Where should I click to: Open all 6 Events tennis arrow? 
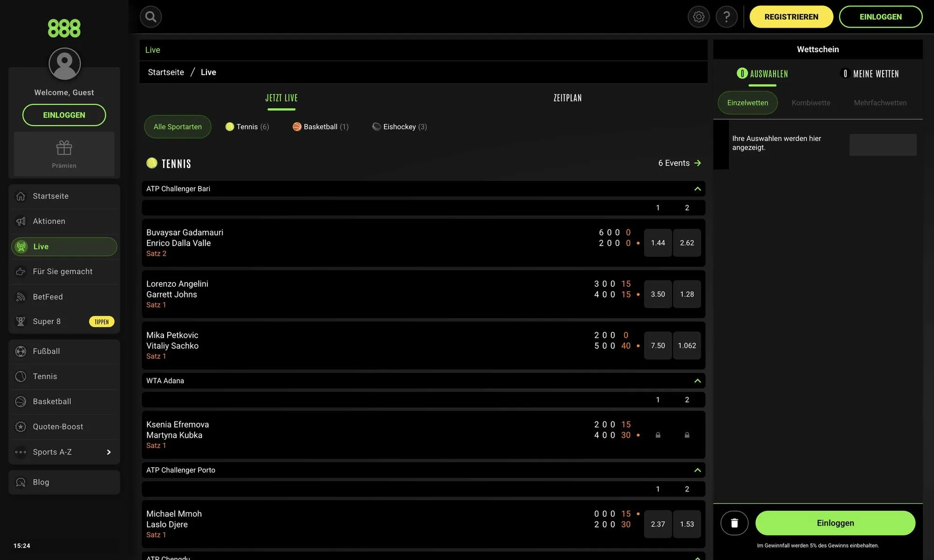[x=679, y=163]
